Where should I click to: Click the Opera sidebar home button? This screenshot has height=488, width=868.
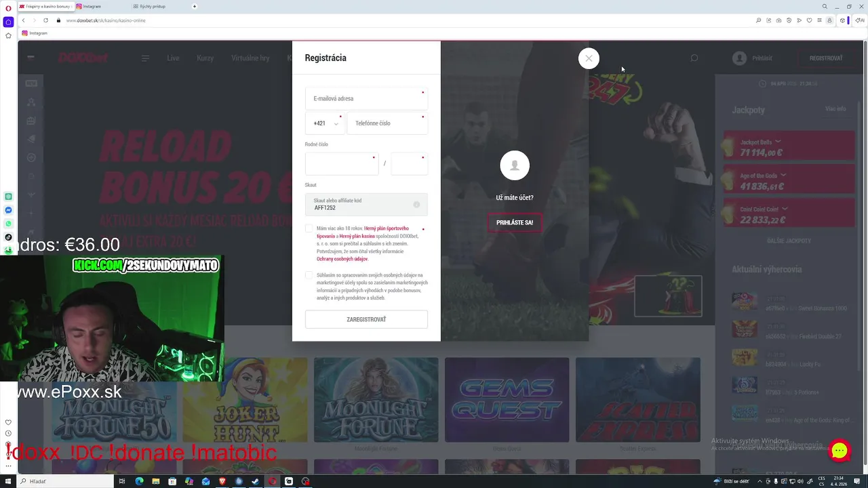pyautogui.click(x=8, y=22)
